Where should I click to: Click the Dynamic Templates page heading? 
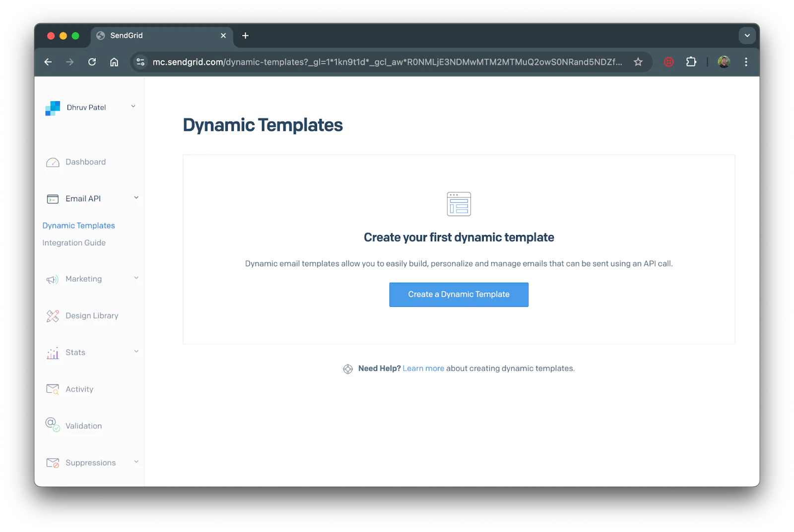pyautogui.click(x=263, y=125)
